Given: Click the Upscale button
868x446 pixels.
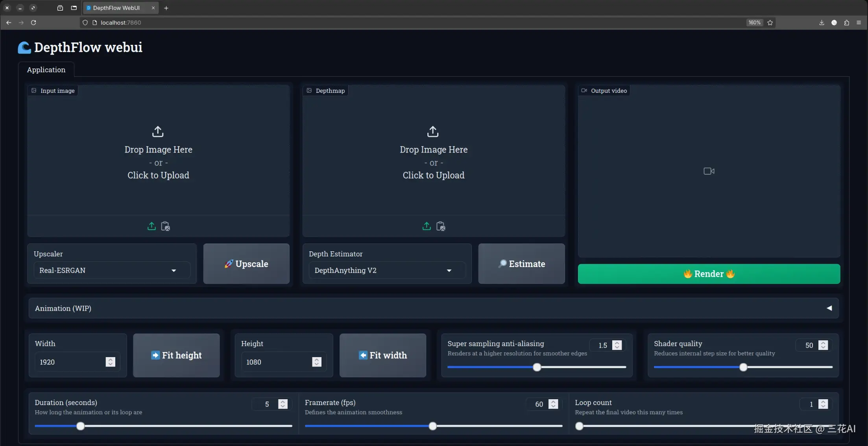Looking at the screenshot, I should 246,264.
